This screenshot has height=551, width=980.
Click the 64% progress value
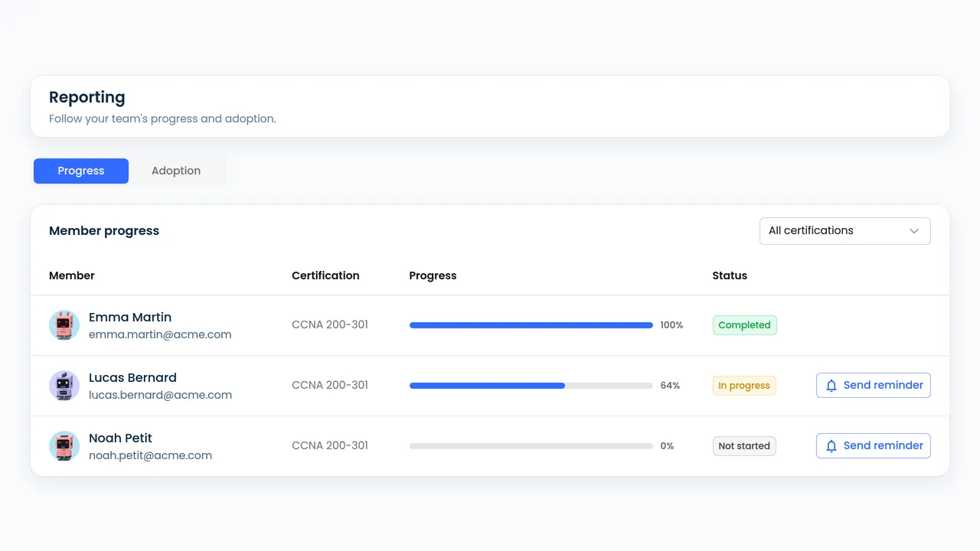(x=670, y=386)
